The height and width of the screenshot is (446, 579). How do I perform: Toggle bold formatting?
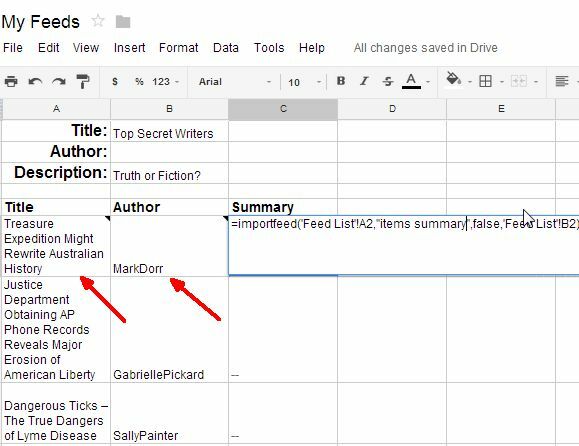(x=341, y=81)
